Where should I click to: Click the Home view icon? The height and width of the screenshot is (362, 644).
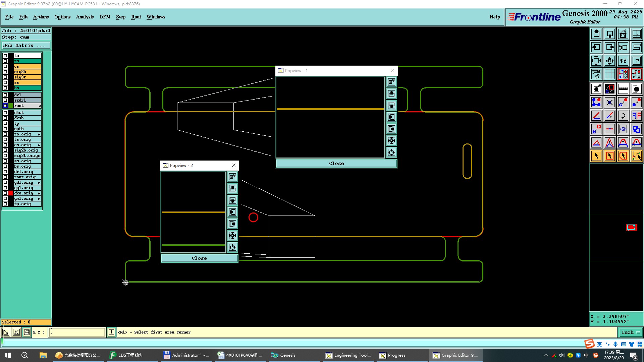(623, 34)
